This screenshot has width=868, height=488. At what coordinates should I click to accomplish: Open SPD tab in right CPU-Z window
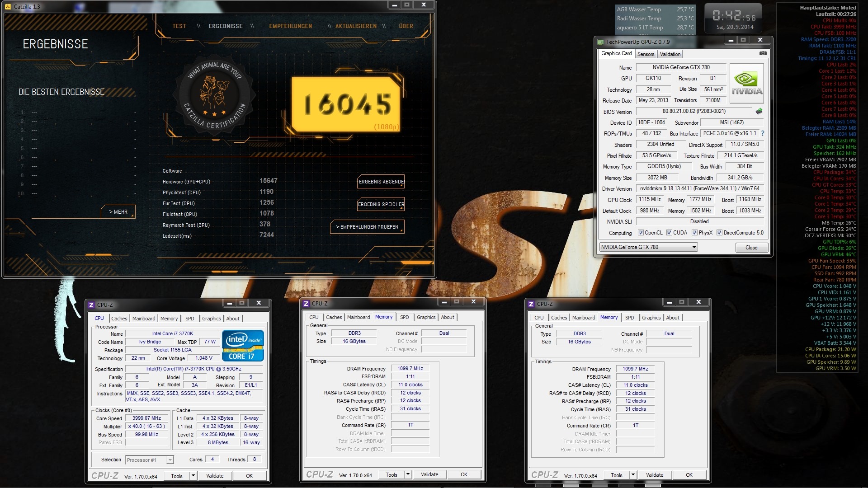coord(629,318)
